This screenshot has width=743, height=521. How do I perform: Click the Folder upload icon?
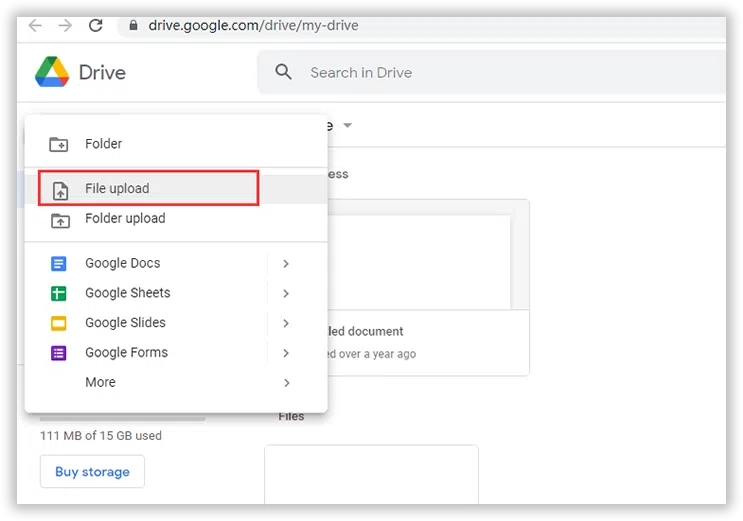coord(59,219)
